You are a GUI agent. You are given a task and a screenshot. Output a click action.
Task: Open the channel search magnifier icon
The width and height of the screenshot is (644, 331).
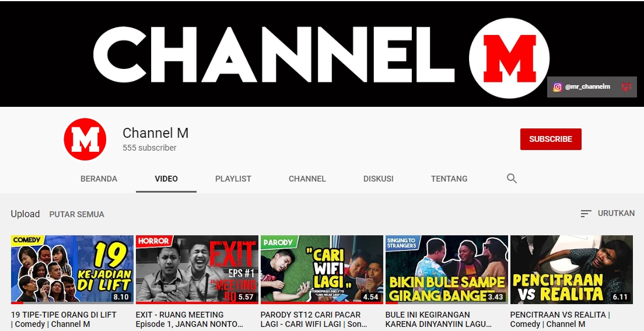[512, 179]
